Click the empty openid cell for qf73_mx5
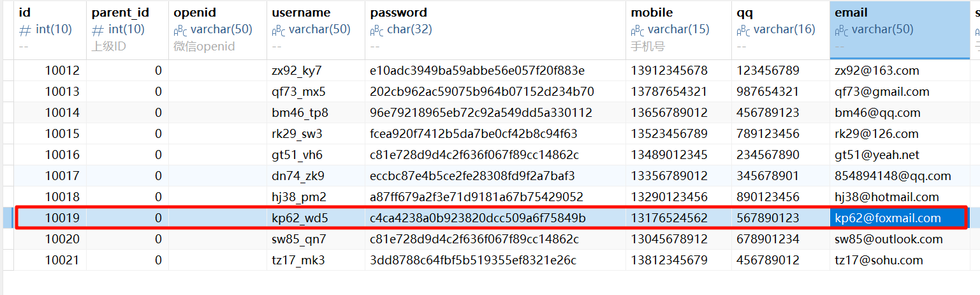The width and height of the screenshot is (980, 295). click(x=217, y=91)
